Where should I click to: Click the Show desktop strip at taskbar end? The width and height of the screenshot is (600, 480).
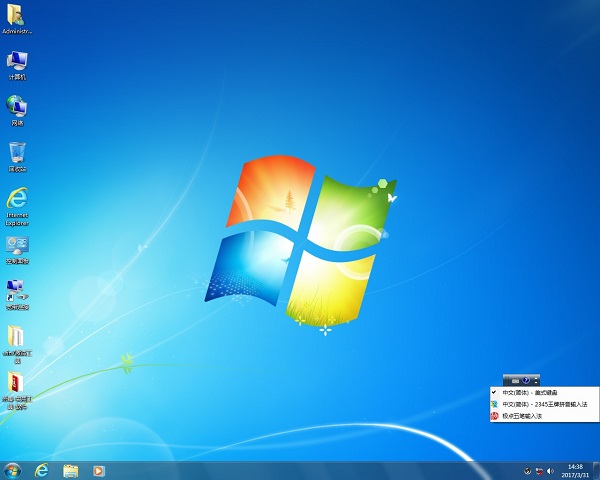597,470
